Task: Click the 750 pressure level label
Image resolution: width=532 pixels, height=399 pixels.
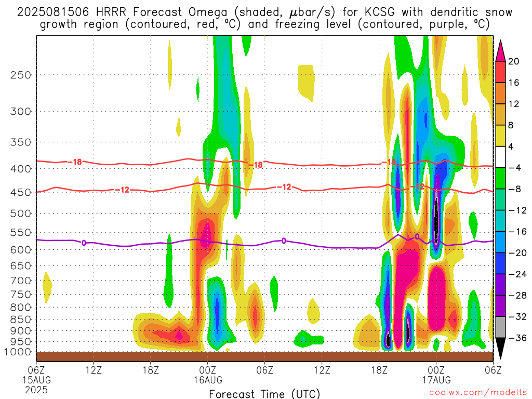Action: tap(20, 295)
